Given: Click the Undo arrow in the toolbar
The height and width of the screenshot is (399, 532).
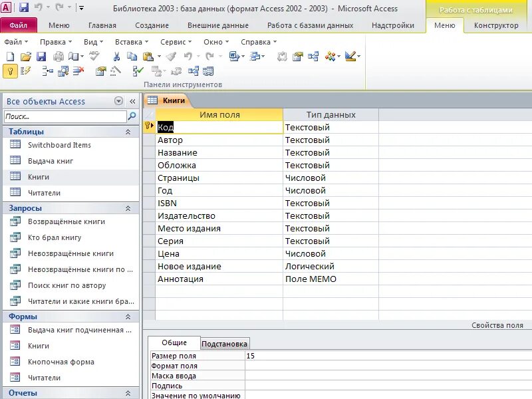Looking at the screenshot, I should pyautogui.click(x=188, y=57).
